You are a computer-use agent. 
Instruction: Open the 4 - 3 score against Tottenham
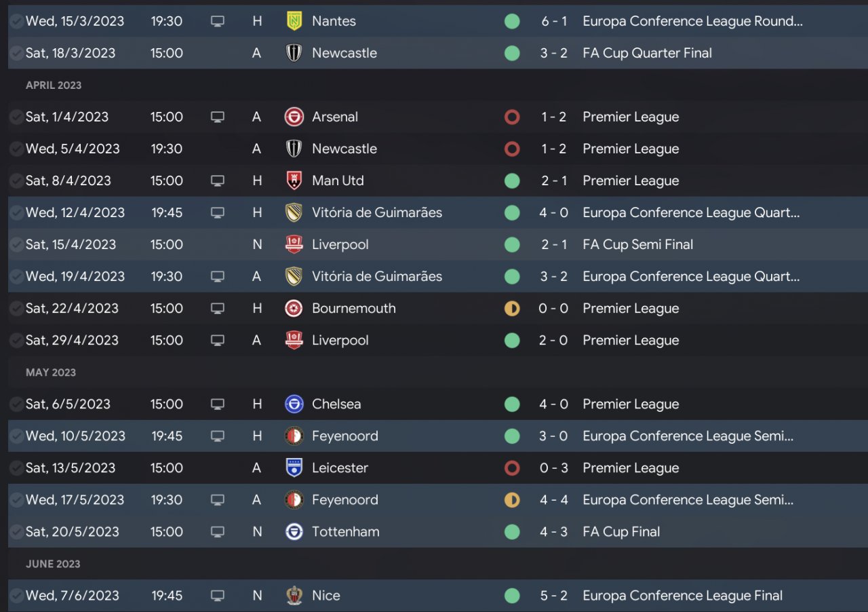(x=553, y=532)
